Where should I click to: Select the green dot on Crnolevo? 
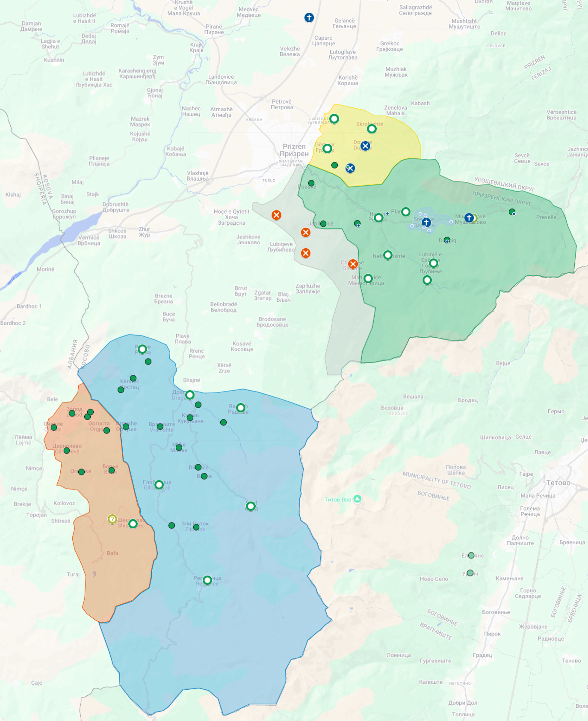67,451
